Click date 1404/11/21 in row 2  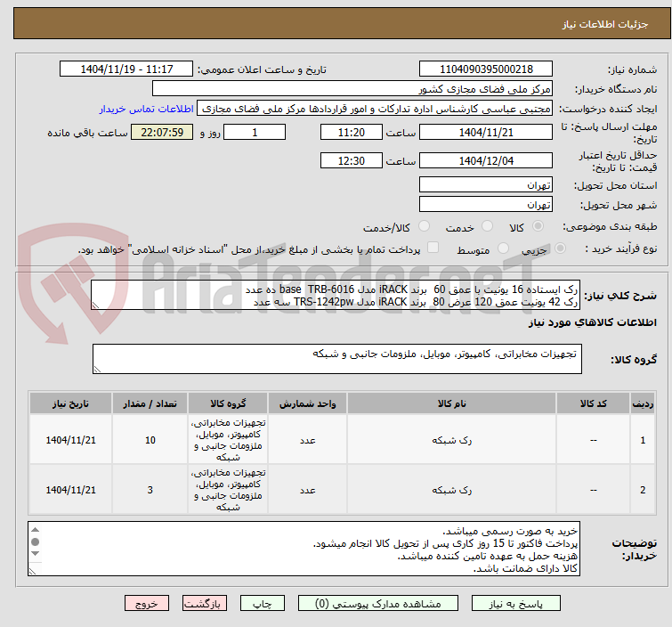point(70,490)
